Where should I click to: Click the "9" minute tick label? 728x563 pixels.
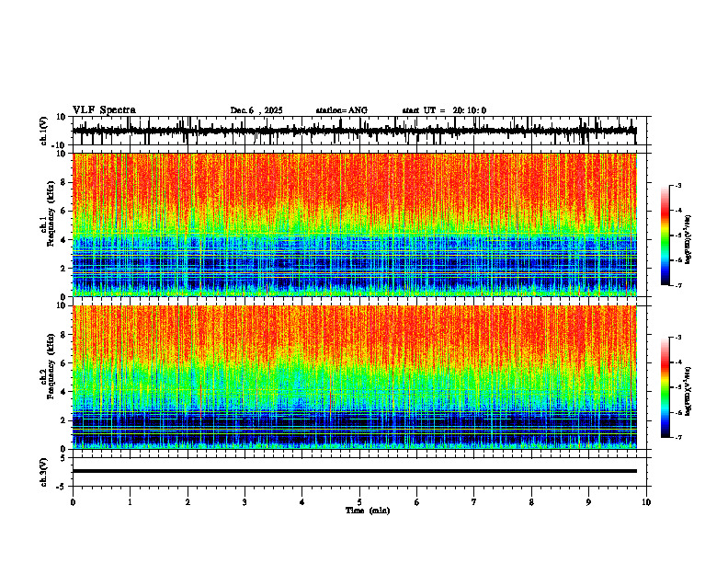(588, 502)
